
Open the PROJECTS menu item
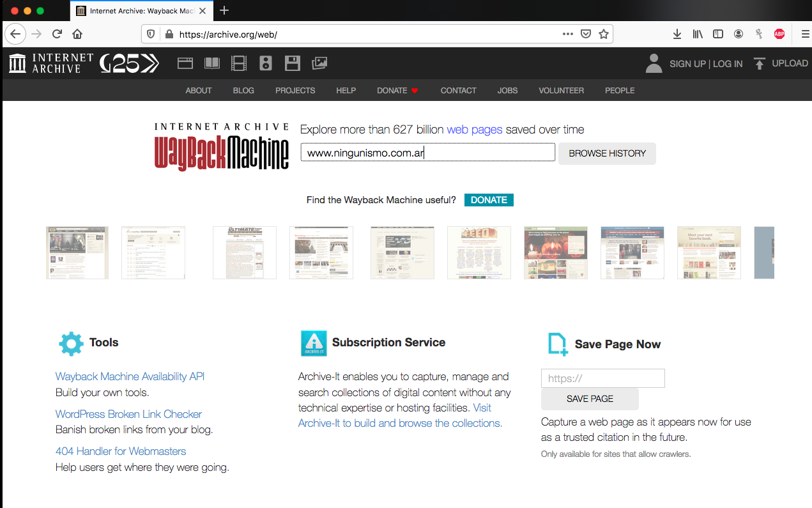[295, 91]
